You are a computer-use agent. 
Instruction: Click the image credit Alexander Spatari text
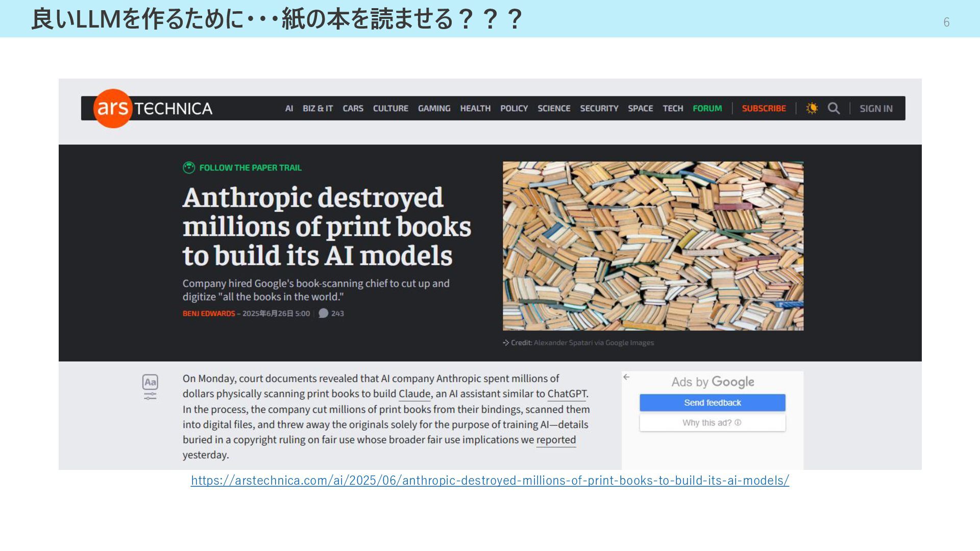click(594, 342)
